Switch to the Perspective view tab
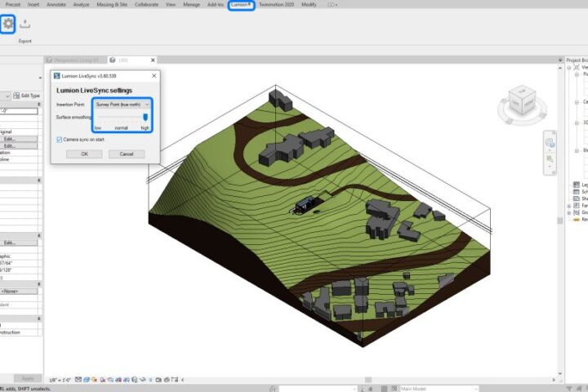 tap(75, 60)
